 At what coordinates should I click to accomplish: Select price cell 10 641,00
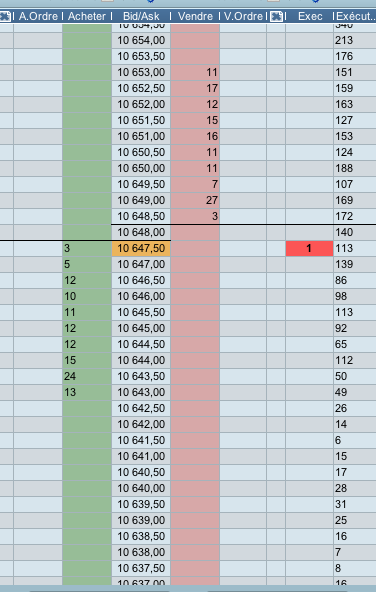tap(141, 456)
